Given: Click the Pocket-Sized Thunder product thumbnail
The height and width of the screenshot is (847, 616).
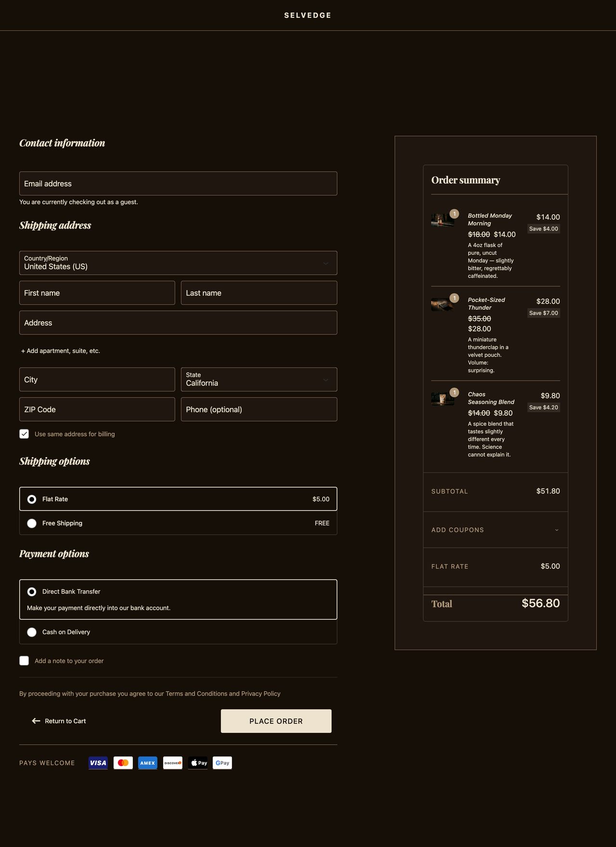Looking at the screenshot, I should point(442,304).
